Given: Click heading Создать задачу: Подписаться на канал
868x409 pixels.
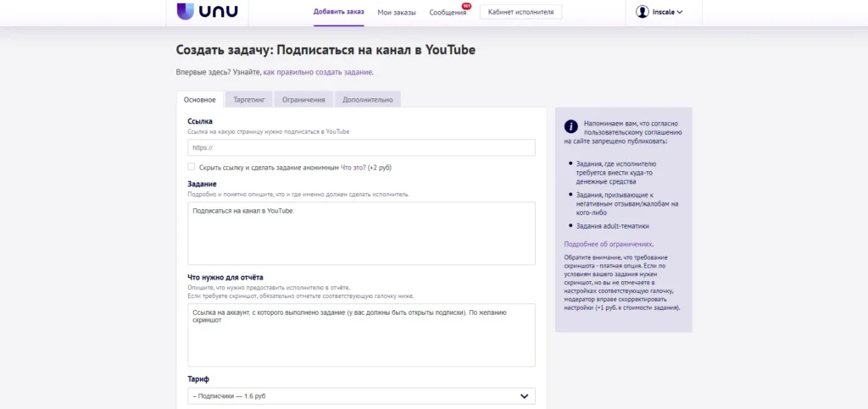Looking at the screenshot, I should pos(325,50).
